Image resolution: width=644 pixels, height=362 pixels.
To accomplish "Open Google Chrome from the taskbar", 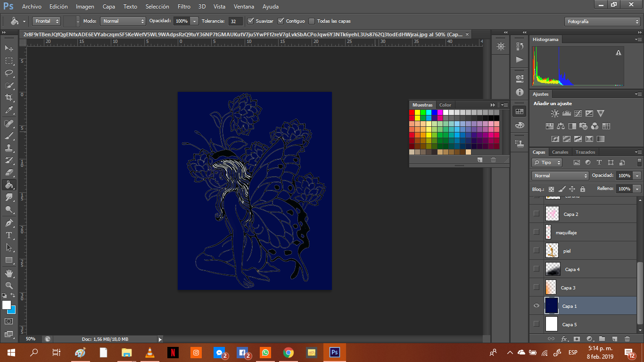I will click(x=289, y=352).
